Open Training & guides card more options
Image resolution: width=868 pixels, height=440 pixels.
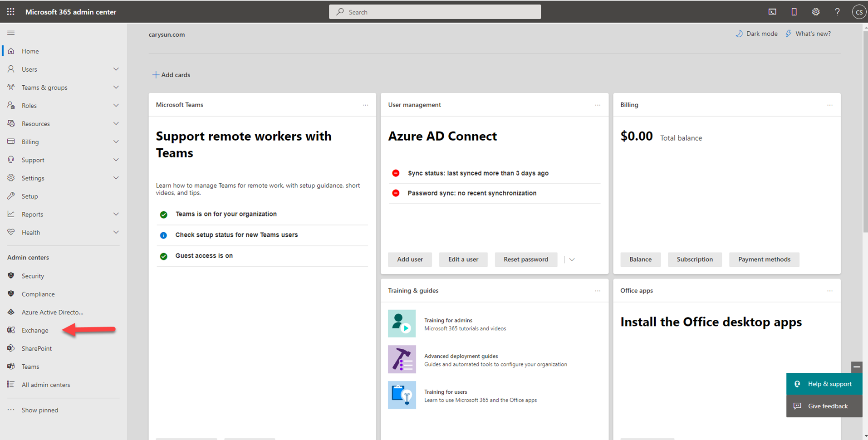598,291
